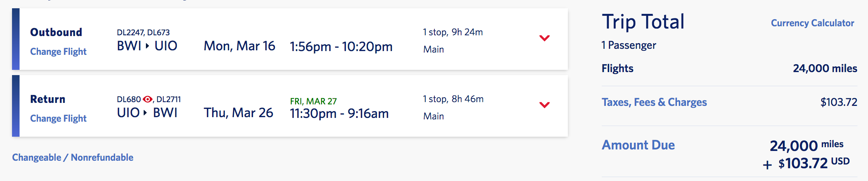Click the arrow icon between BWI and UIO outbound
The image size is (868, 181).
(x=147, y=46)
